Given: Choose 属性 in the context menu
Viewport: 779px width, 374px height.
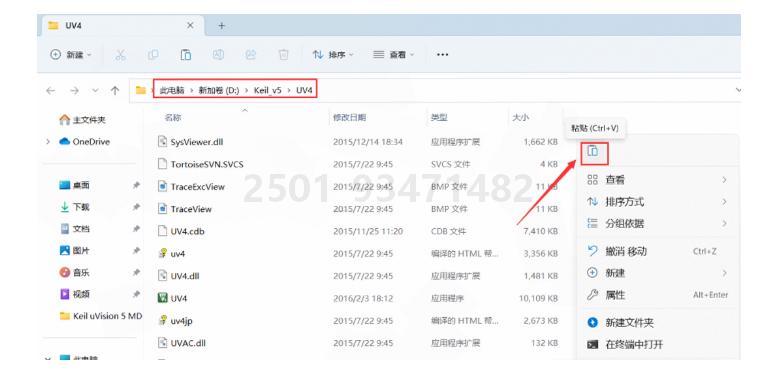Looking at the screenshot, I should pyautogui.click(x=657, y=295).
